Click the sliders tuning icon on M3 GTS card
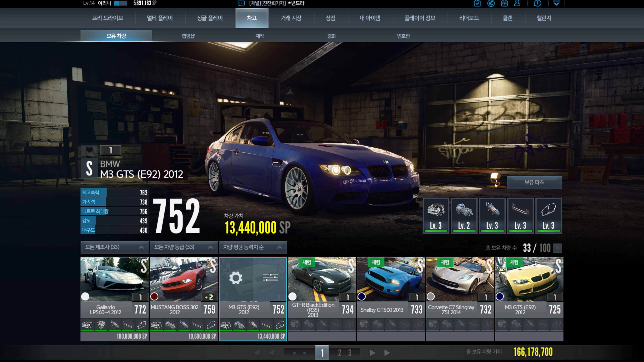The height and width of the screenshot is (362, 644). [x=271, y=278]
